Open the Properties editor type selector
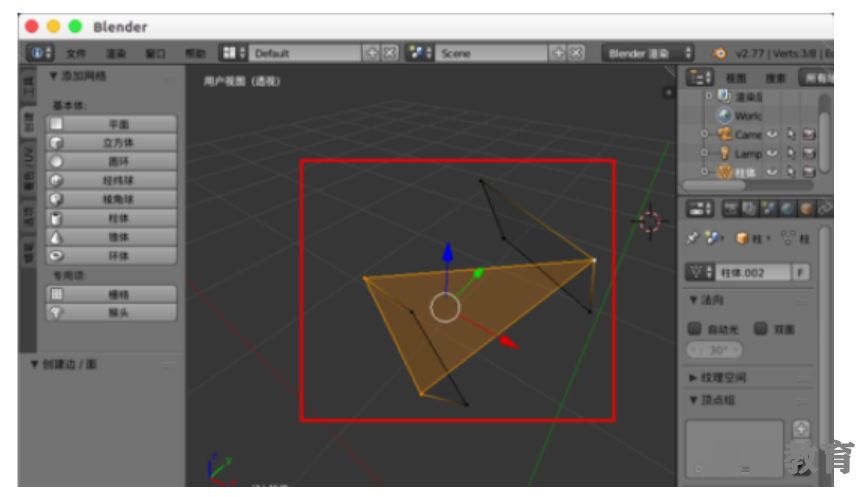Screen dimensions: 861x497 700,209
